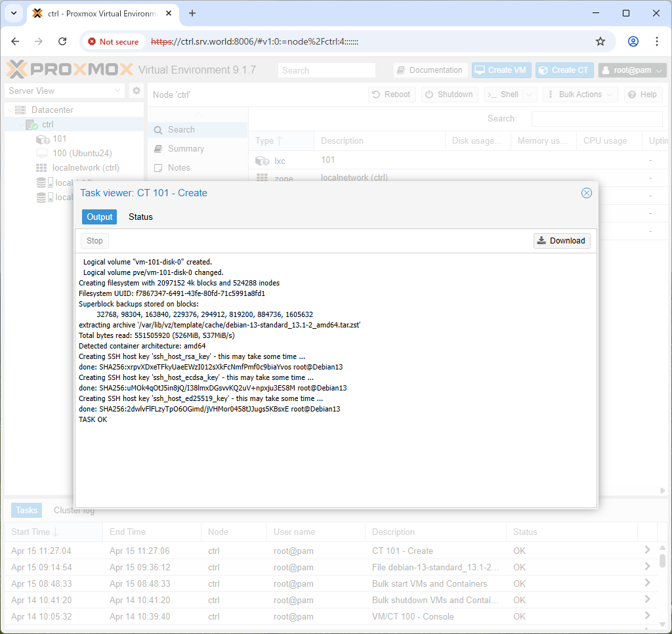Expand the Bulk start VMs task row arrow
The width and height of the screenshot is (672, 634).
click(647, 583)
